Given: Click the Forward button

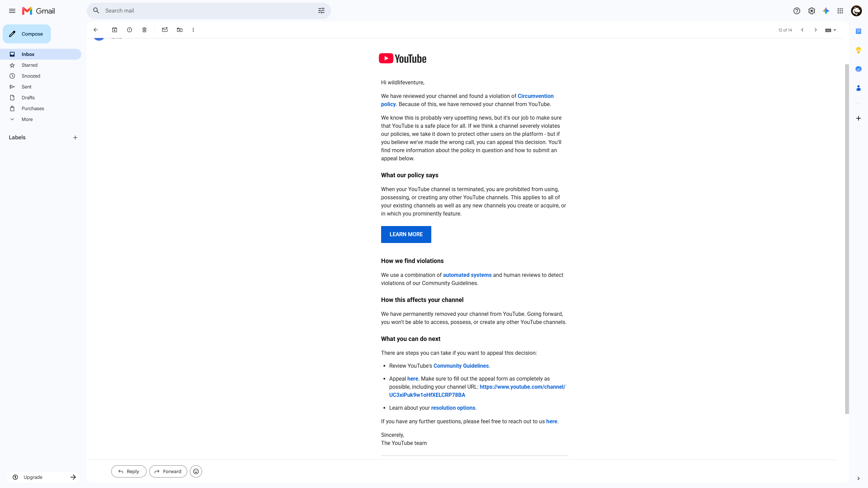Looking at the screenshot, I should click(168, 471).
